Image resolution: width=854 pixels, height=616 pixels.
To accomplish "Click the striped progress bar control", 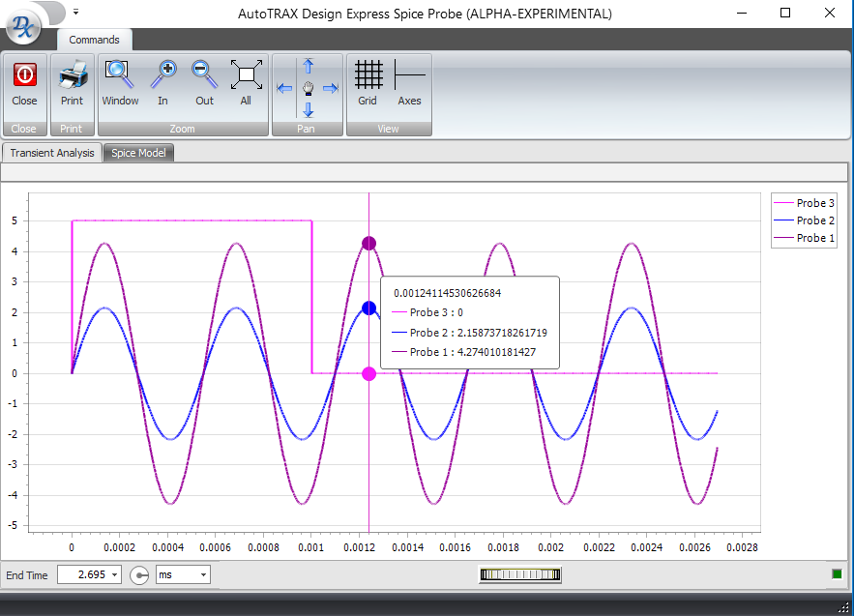I will point(520,574).
